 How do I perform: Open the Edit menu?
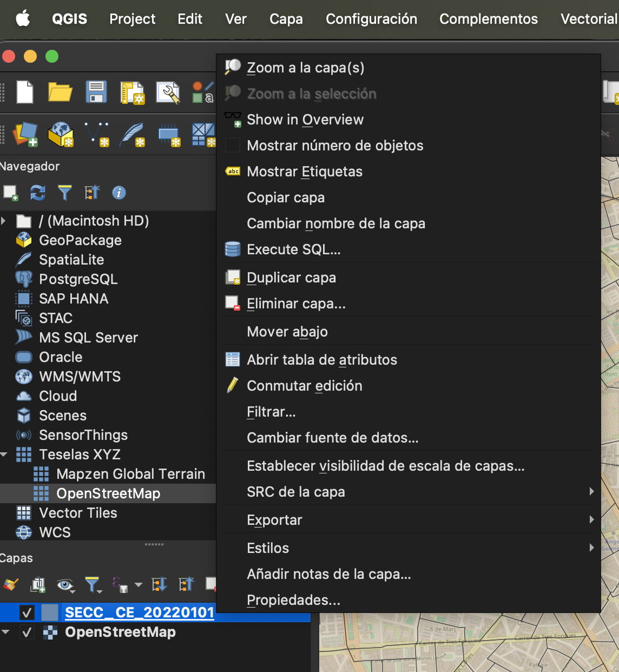pyautogui.click(x=190, y=19)
